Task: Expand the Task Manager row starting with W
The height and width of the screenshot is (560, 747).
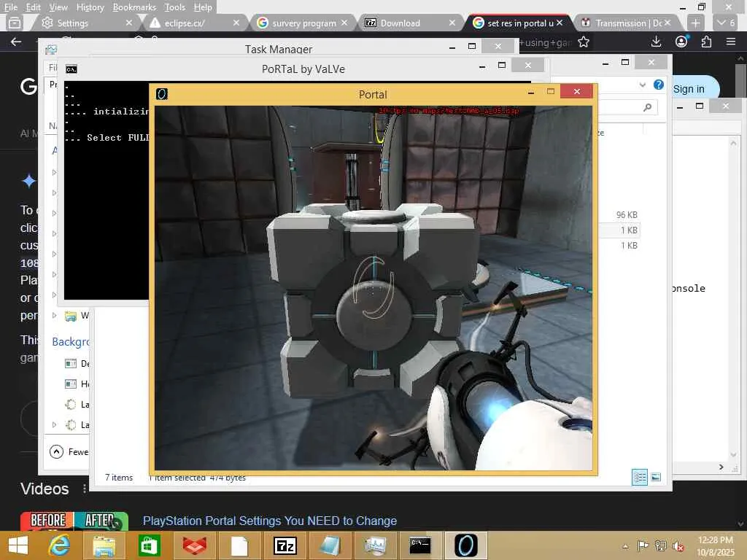Action: 54,315
